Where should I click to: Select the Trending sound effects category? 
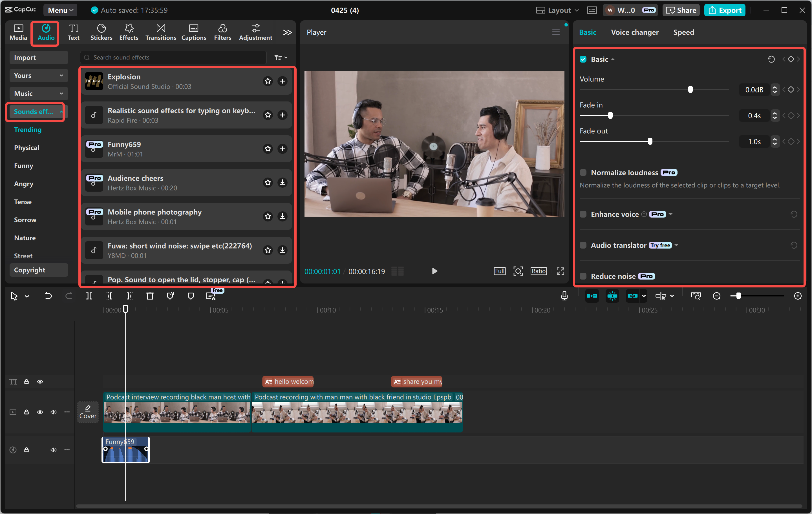[x=28, y=129]
